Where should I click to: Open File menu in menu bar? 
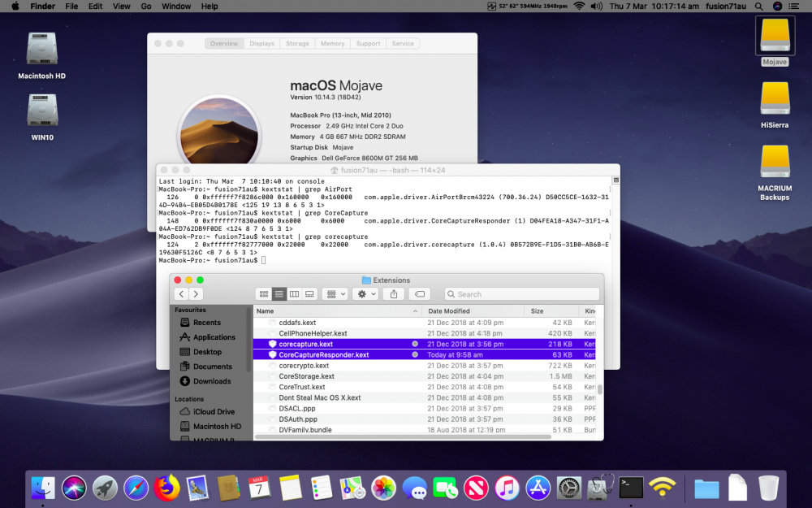(71, 7)
